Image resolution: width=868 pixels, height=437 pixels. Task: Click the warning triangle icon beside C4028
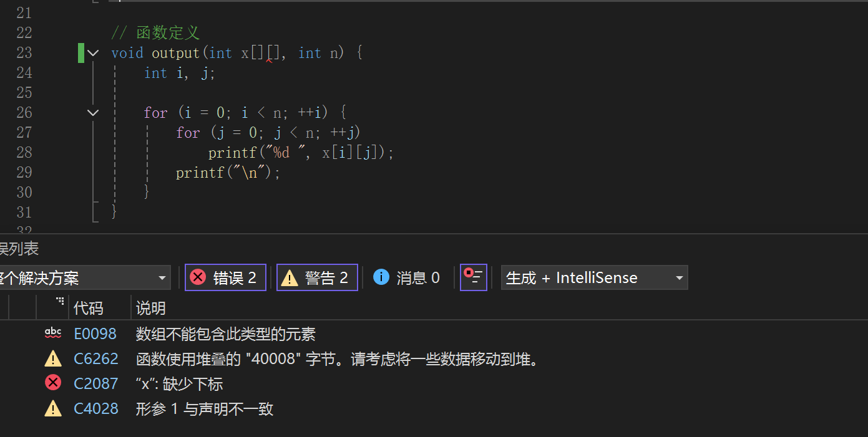53,409
